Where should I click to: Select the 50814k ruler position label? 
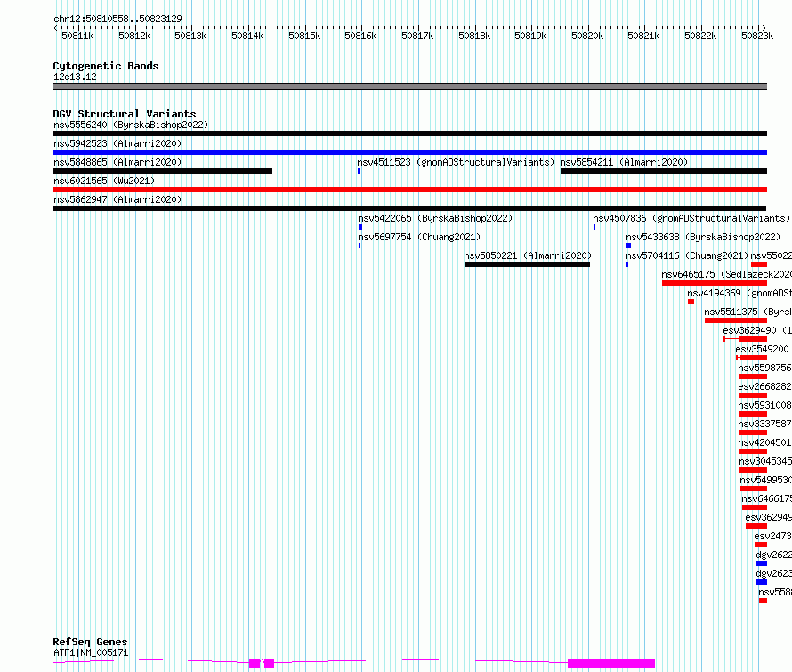tap(247, 36)
